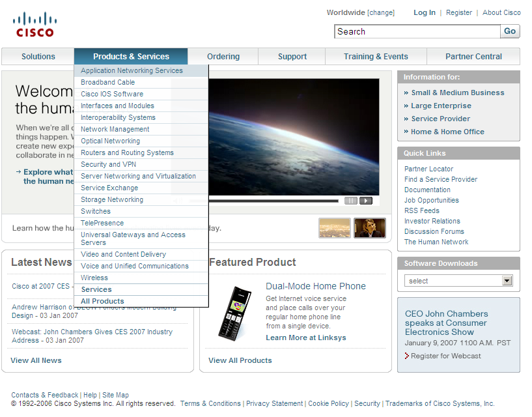
Task: Choose Broadband Cable menu item
Action: (141, 82)
